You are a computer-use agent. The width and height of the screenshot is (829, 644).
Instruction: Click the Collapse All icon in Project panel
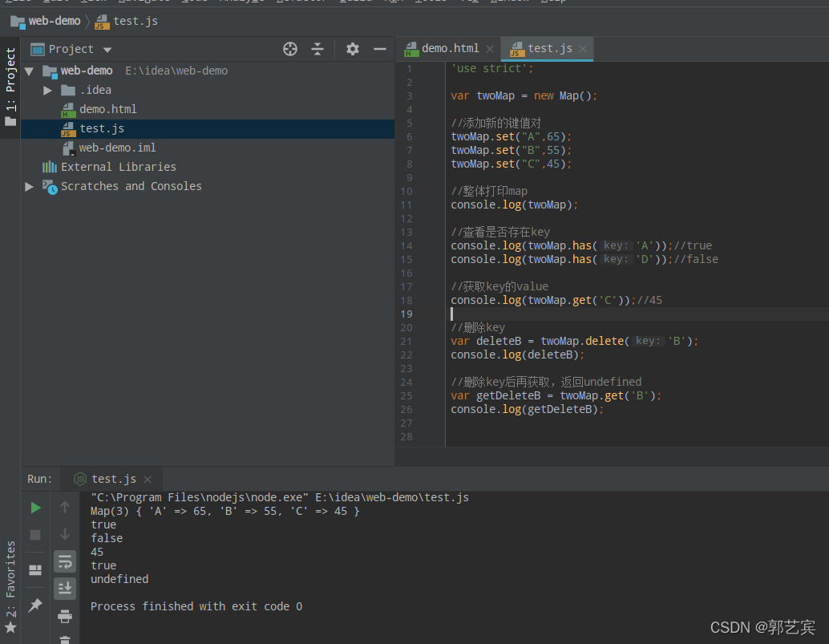317,49
